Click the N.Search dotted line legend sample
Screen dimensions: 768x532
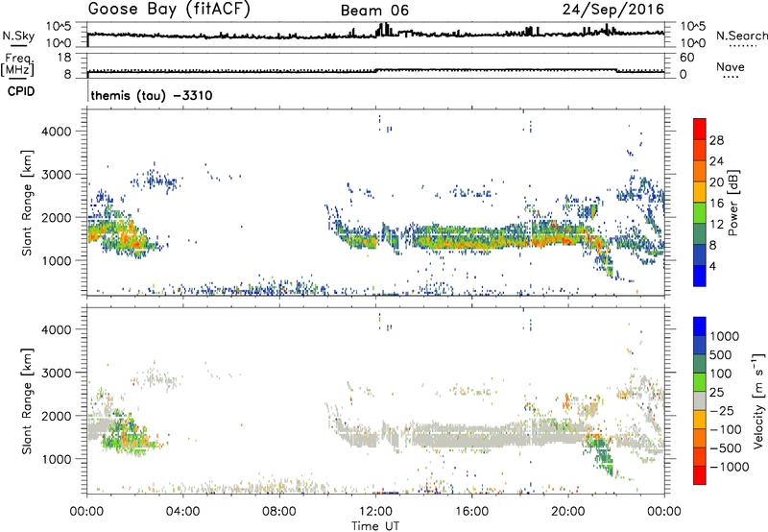coord(742,46)
